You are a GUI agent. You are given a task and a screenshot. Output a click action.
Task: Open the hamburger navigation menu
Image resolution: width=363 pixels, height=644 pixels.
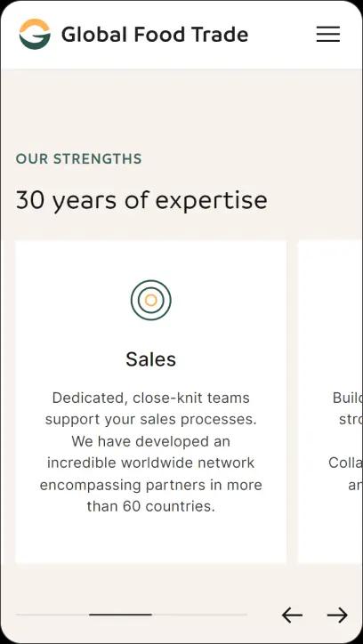pos(328,34)
